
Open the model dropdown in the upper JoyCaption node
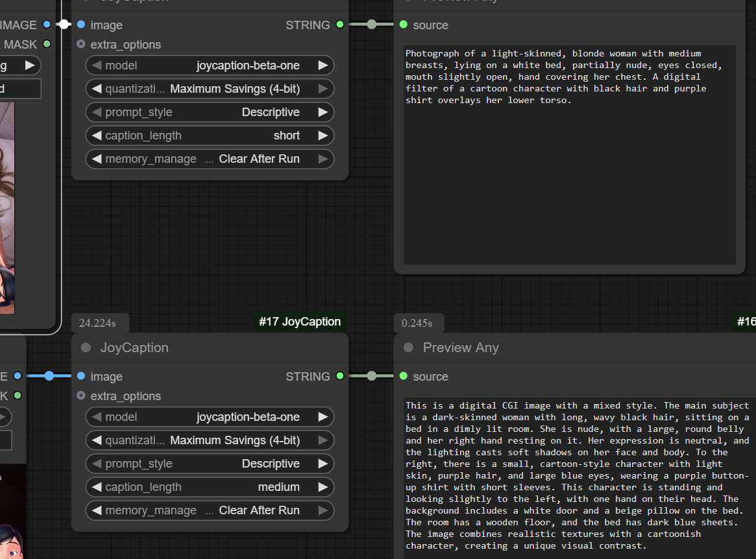[210, 65]
